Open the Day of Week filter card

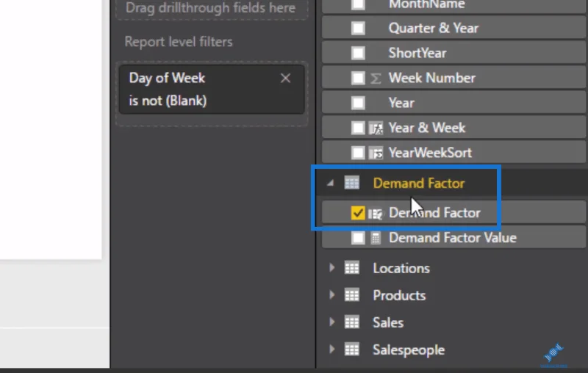click(x=212, y=90)
